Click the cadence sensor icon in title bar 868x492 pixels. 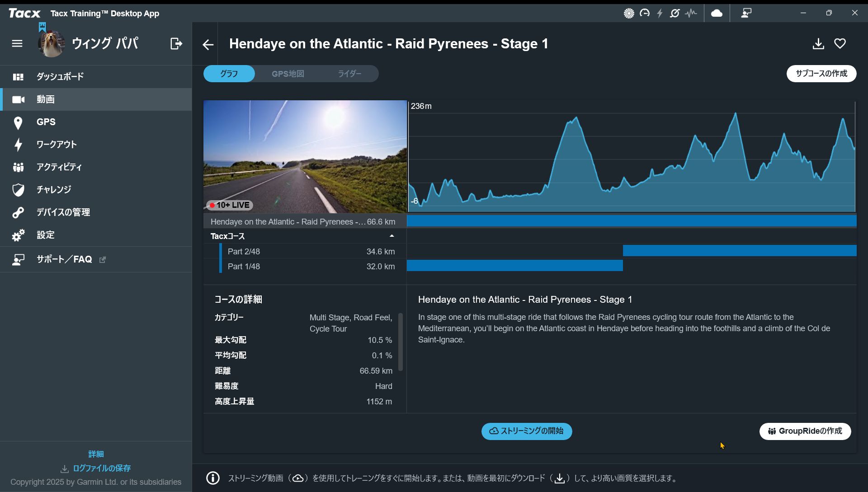pyautogui.click(x=629, y=14)
